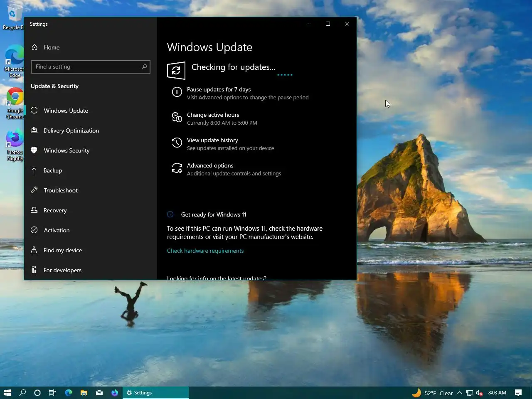Click Pause updates for 7 days
Image resolution: width=532 pixels, height=399 pixels.
tap(219, 89)
